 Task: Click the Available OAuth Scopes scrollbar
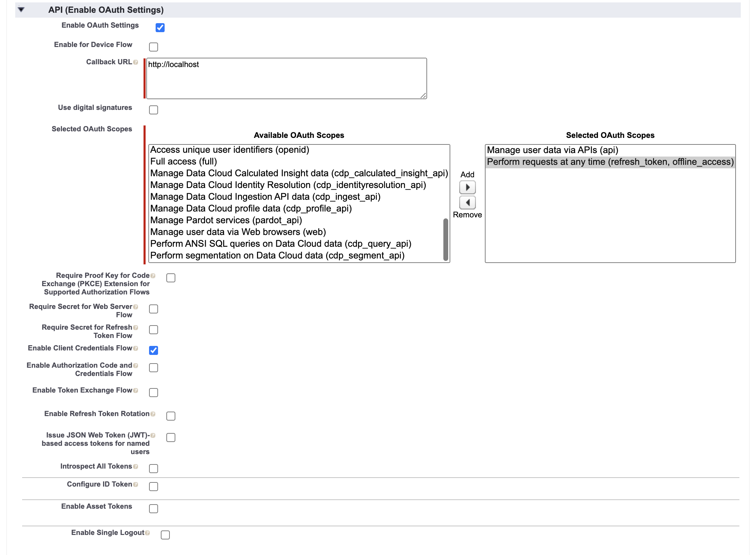pos(445,239)
